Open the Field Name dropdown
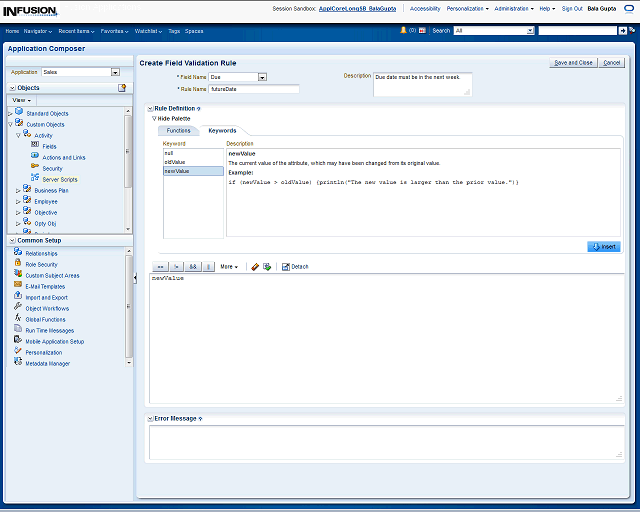The image size is (640, 512). (262, 77)
